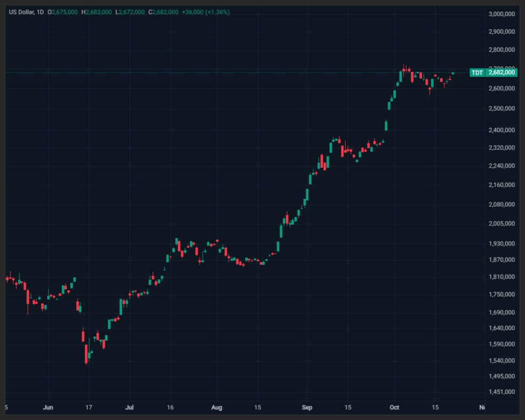Click the open value O2,675,000 in the legend
Image resolution: width=525 pixels, height=420 pixels.
click(x=62, y=12)
